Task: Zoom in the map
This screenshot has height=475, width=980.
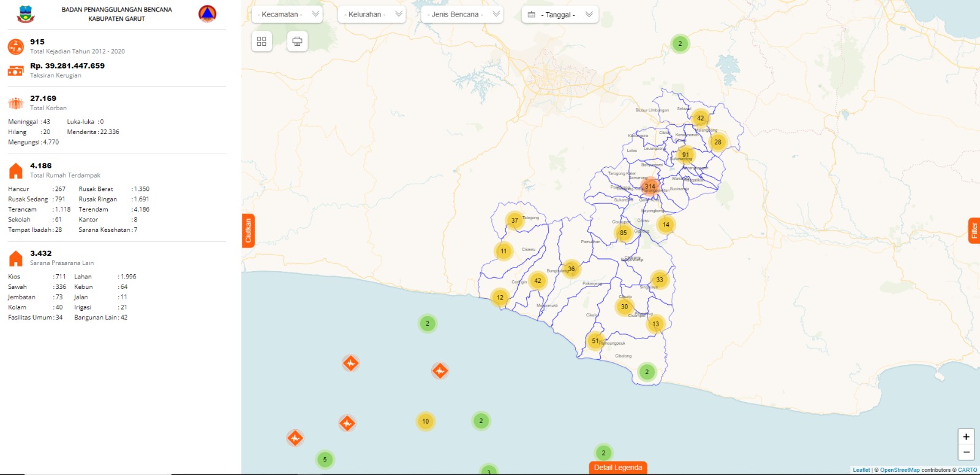Action: 966,436
